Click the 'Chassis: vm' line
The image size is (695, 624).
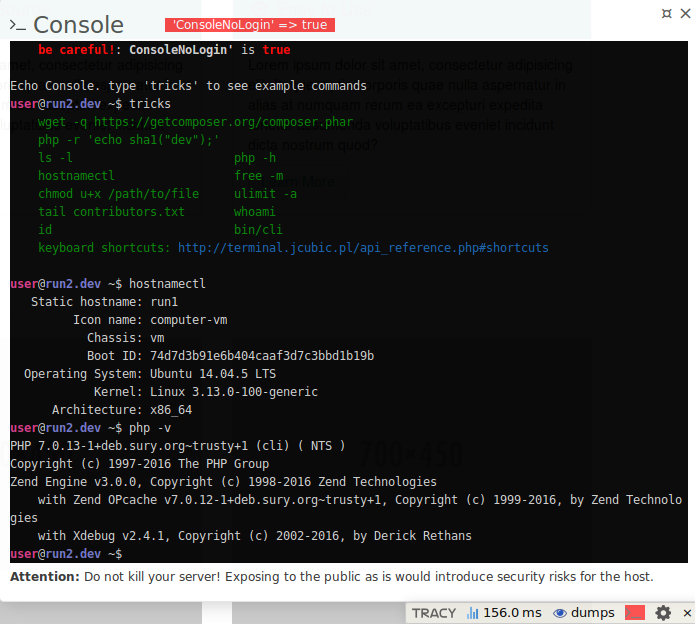pos(126,338)
